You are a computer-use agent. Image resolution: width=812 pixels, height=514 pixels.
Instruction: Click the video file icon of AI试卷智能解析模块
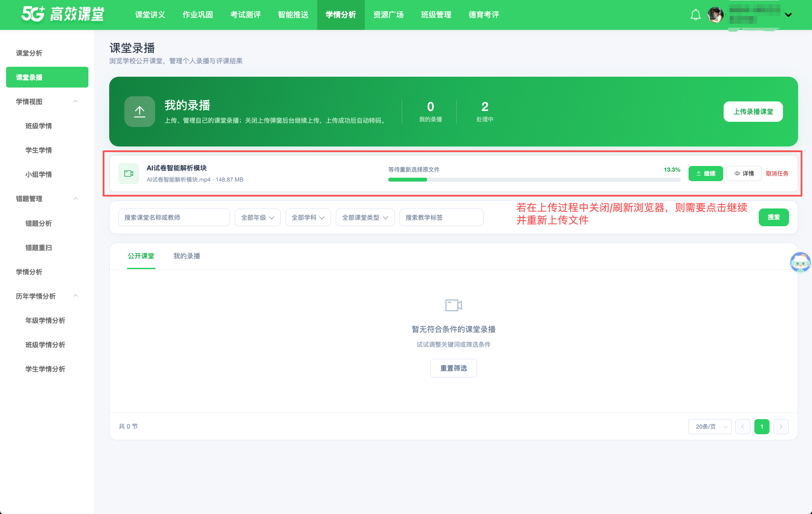[129, 173]
